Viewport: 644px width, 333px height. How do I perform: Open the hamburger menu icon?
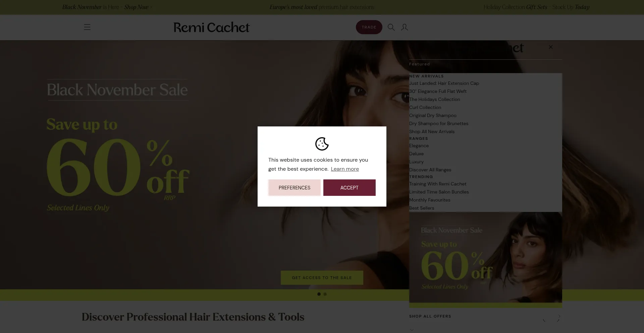(87, 27)
